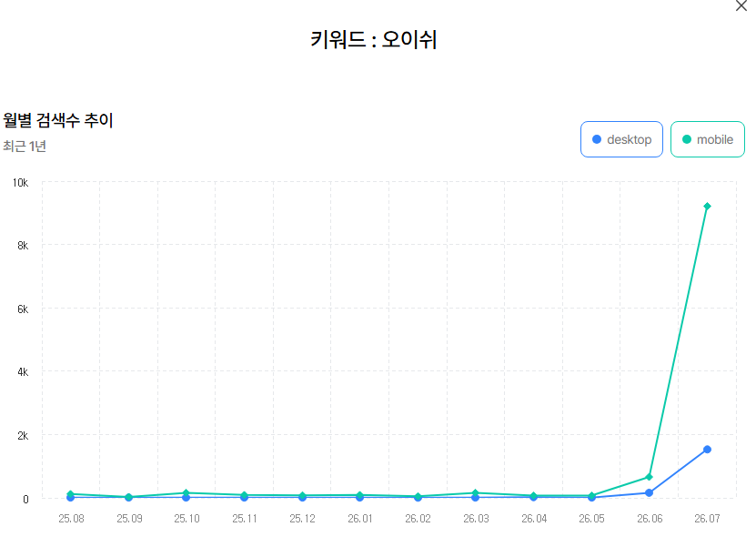The height and width of the screenshot is (547, 756).
Task: Click the 26.07 x-axis label
Action: tap(707, 519)
